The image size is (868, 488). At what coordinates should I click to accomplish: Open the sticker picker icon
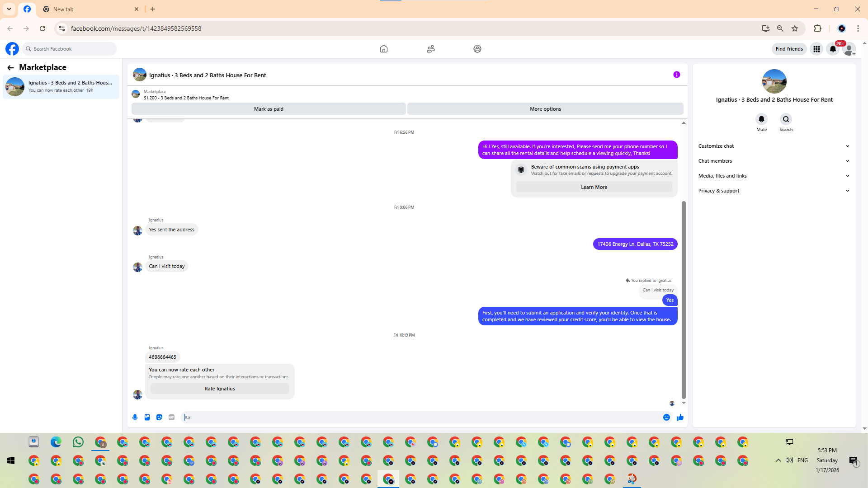tap(159, 418)
